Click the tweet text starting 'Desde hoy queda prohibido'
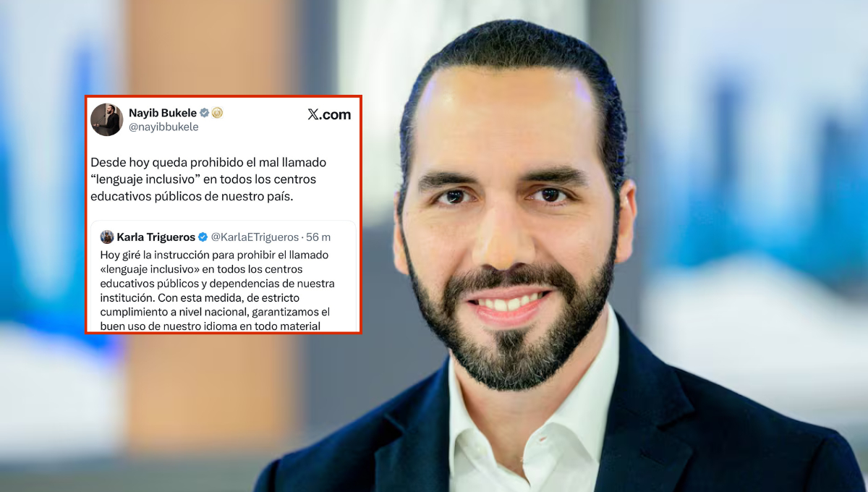 [208, 179]
